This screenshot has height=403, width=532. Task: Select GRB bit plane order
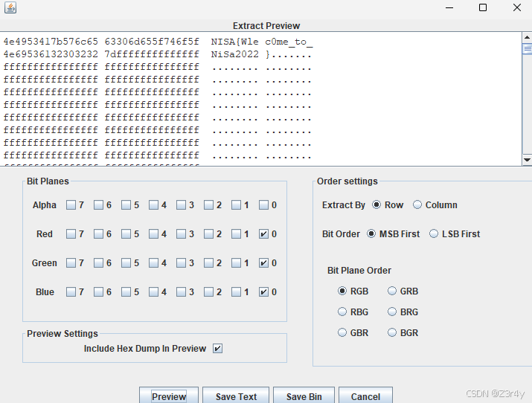(392, 291)
